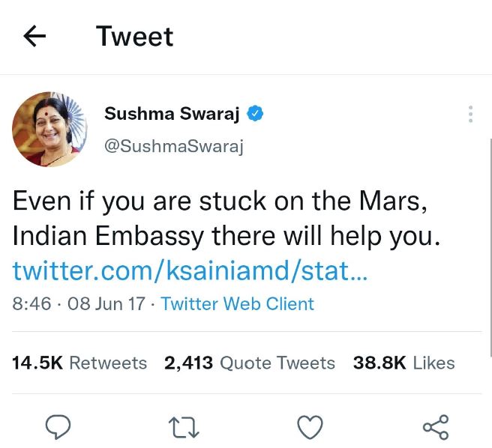This screenshot has width=492, height=448.
Task: Click the Twitter Web Client source link
Action: tap(238, 303)
